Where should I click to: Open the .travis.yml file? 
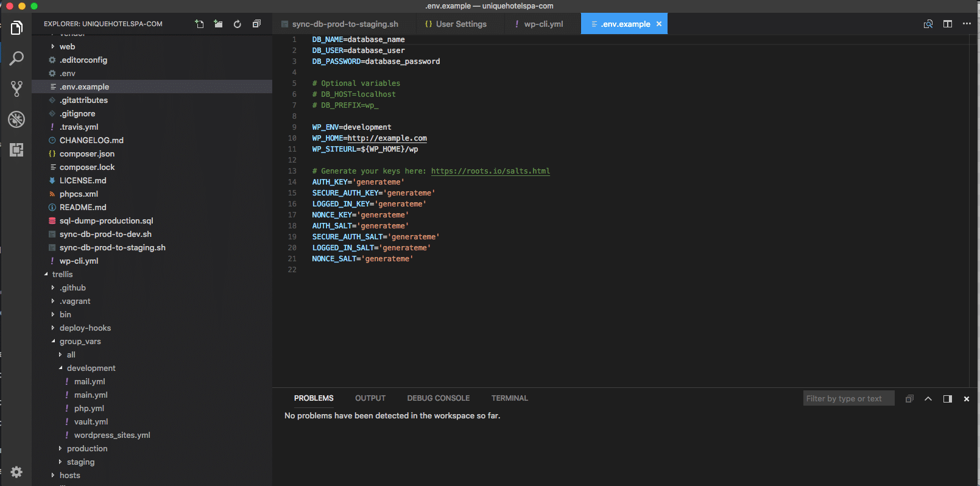(x=152, y=127)
